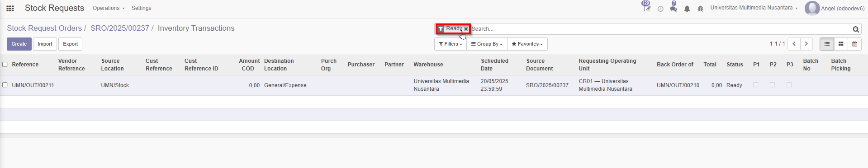Open the debug bug icon
This screenshot has width=868, height=168.
(x=700, y=9)
